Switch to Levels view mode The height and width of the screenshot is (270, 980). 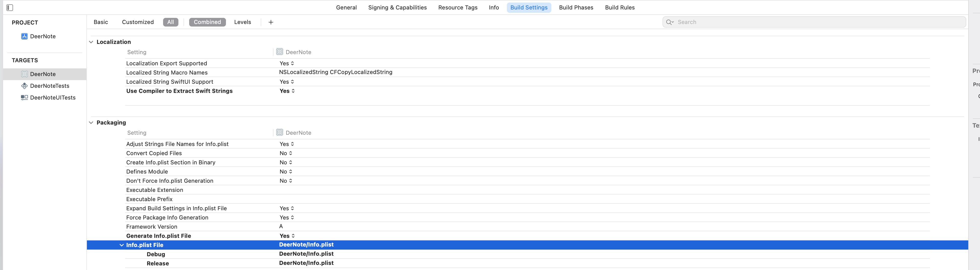[x=242, y=22]
